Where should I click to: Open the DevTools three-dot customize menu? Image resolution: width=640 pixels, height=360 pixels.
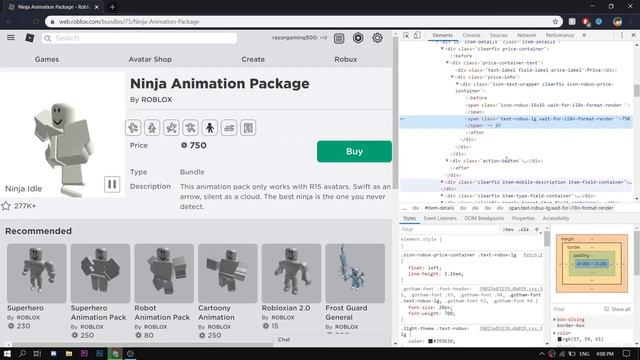point(622,36)
